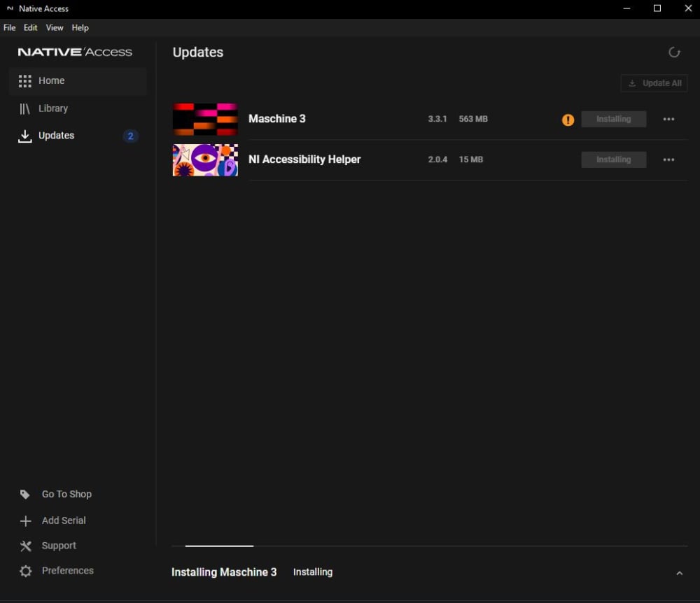Open the Edit menu
This screenshot has width=700, height=603.
point(30,28)
